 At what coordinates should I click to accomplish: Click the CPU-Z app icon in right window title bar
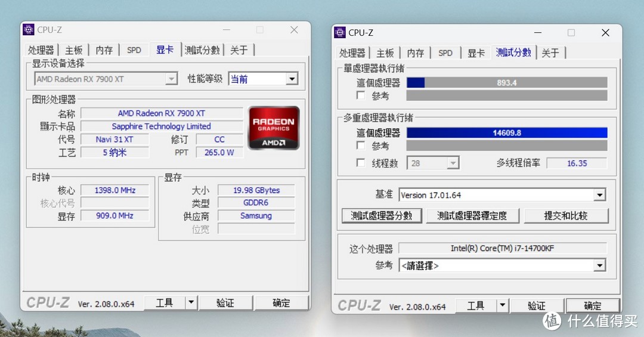point(340,32)
